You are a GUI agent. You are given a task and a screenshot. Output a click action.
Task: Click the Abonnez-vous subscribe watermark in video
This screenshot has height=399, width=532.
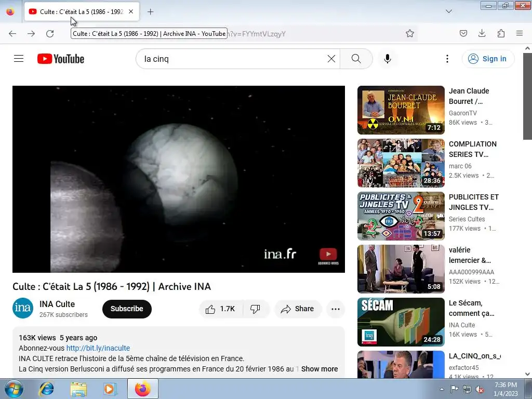click(x=328, y=256)
